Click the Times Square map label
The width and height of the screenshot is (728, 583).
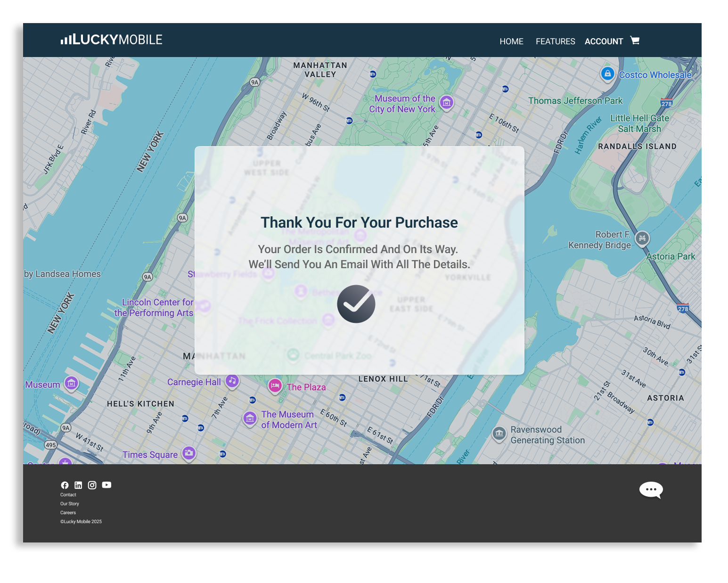point(150,455)
